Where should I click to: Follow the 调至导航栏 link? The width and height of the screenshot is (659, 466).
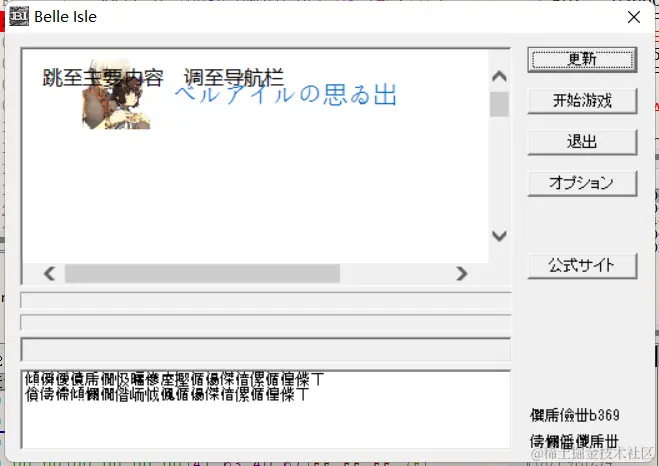point(234,78)
